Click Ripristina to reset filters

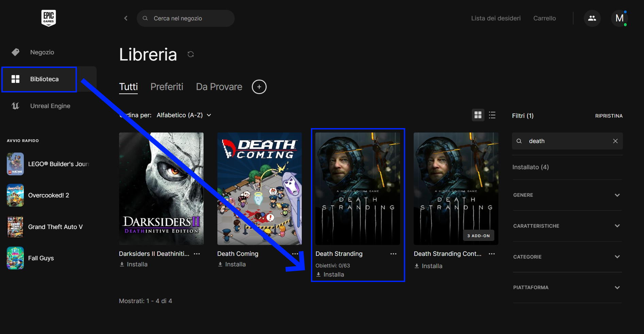tap(609, 116)
